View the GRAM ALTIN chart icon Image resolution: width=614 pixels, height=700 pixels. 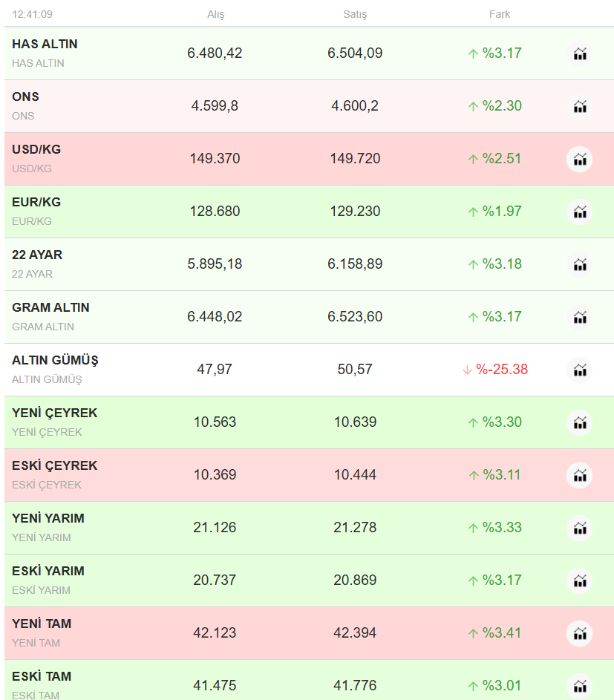(580, 317)
